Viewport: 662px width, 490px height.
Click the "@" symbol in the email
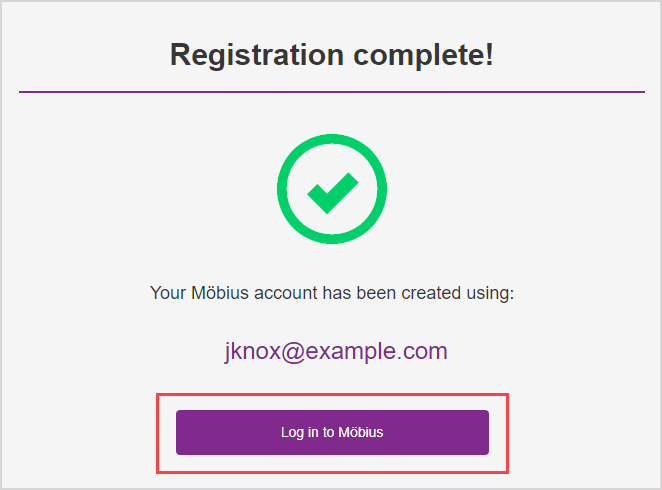(293, 351)
